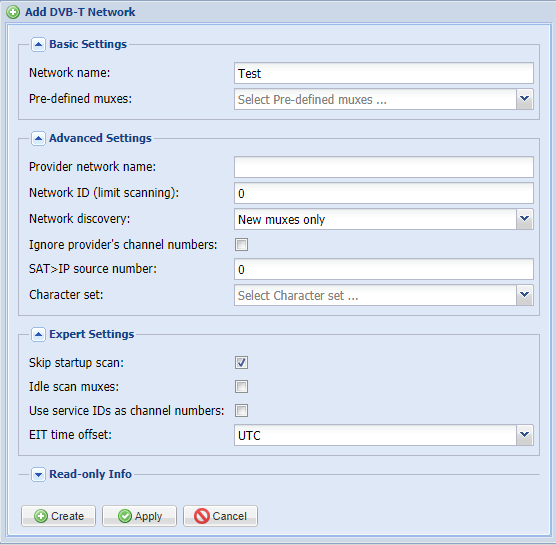Collapse the Advanced Settings section arrow
Viewport: 556px width, 545px height.
pos(38,138)
